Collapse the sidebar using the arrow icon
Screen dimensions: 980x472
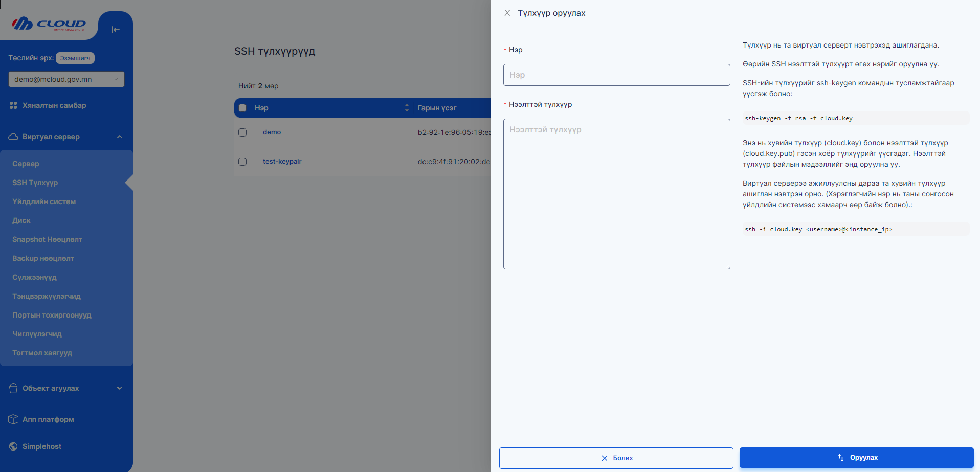pyautogui.click(x=116, y=29)
